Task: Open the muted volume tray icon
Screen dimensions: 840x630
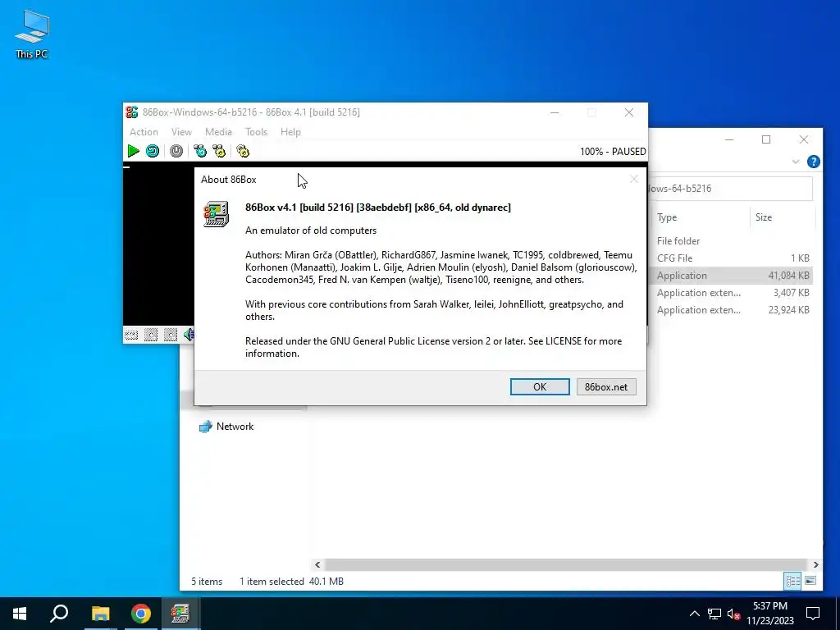Action: 733,614
